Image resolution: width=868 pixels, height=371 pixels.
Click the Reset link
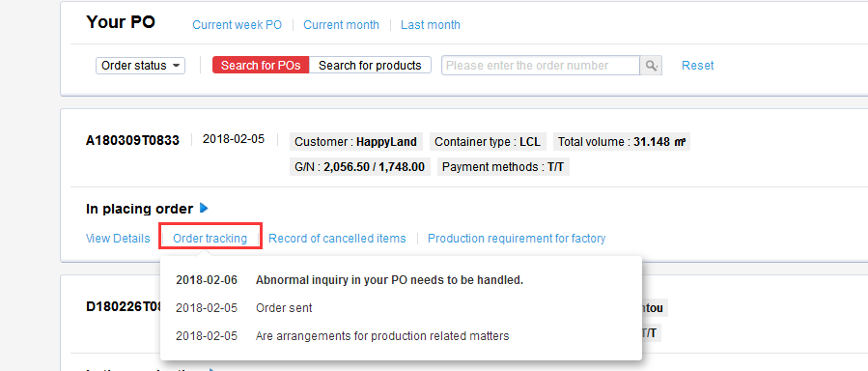[697, 66]
